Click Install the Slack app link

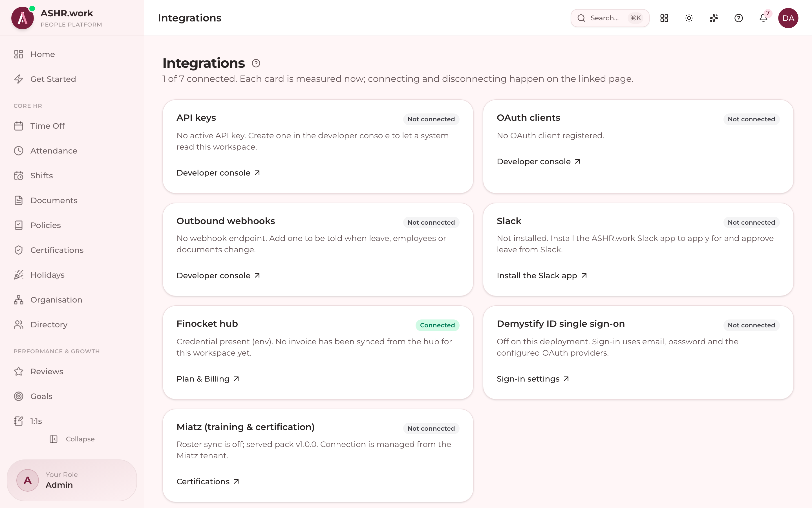pyautogui.click(x=542, y=275)
